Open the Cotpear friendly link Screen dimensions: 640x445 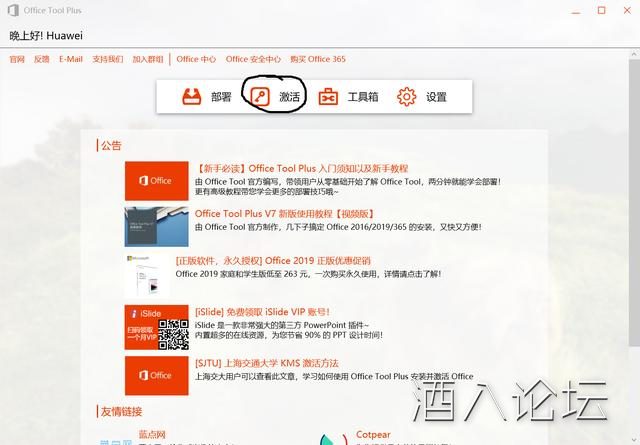click(x=373, y=434)
